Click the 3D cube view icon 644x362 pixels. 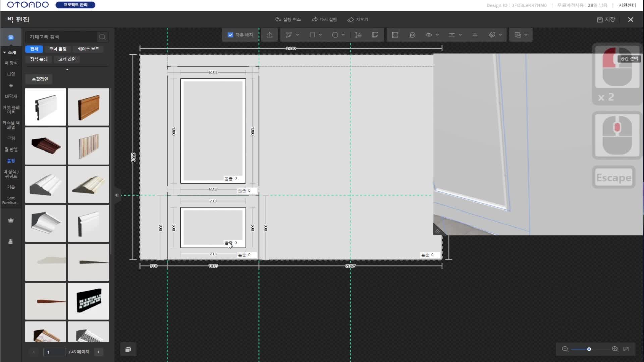pos(128,349)
